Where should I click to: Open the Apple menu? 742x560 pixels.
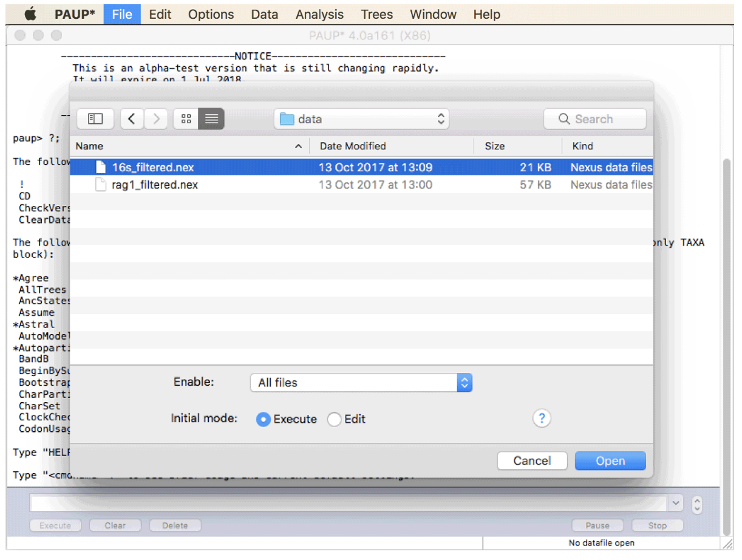(x=30, y=13)
